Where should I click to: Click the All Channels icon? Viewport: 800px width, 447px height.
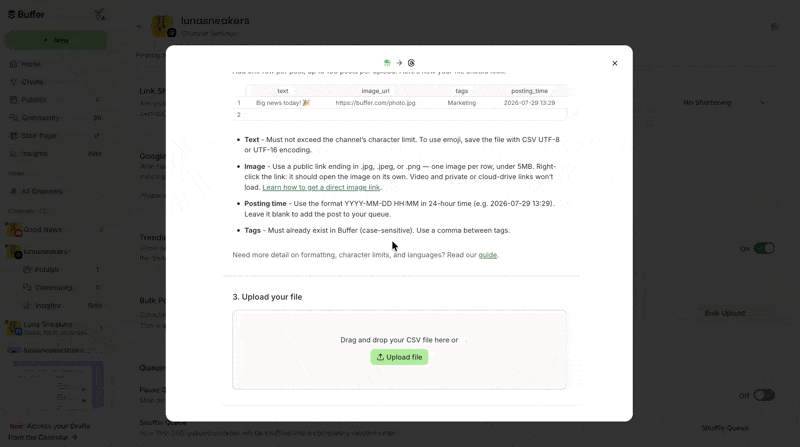[14, 191]
